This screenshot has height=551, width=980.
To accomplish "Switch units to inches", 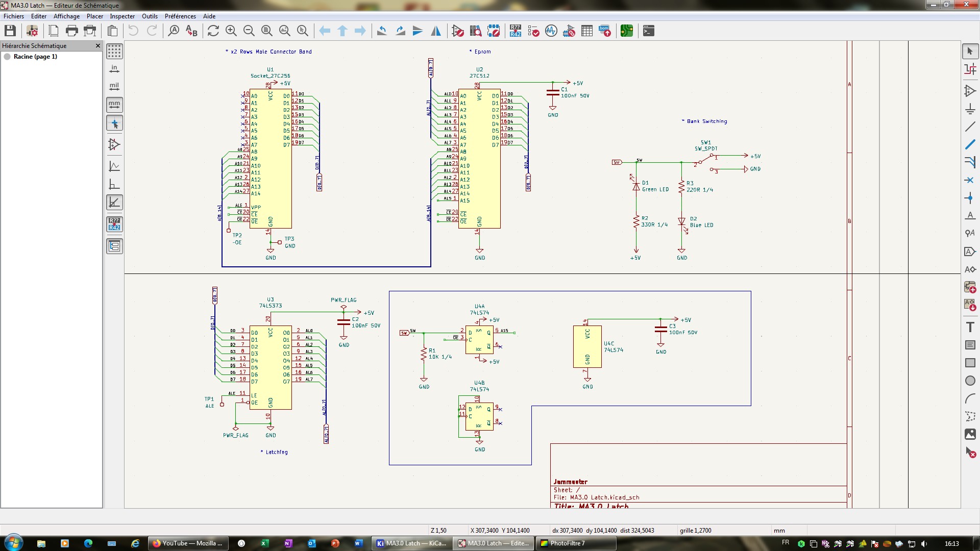I will (114, 69).
